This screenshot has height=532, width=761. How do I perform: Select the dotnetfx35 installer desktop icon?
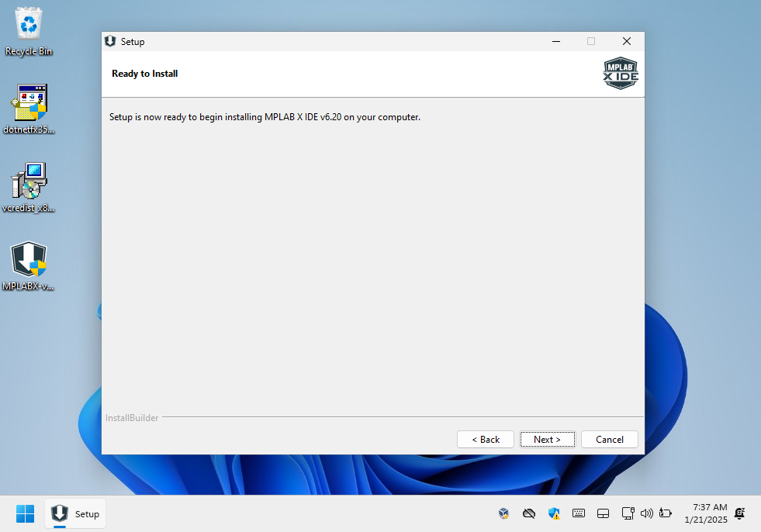(x=29, y=109)
